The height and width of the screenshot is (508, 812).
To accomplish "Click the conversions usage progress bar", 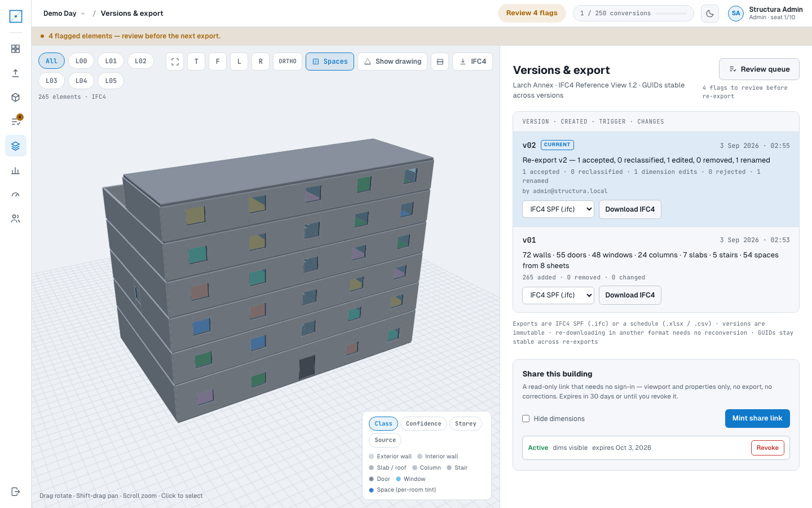I will point(671,14).
